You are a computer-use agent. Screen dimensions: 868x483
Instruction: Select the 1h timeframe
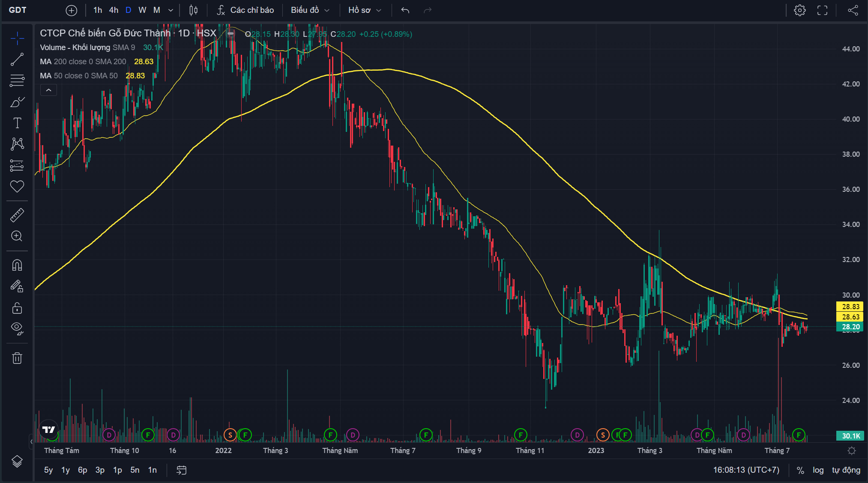(x=98, y=10)
